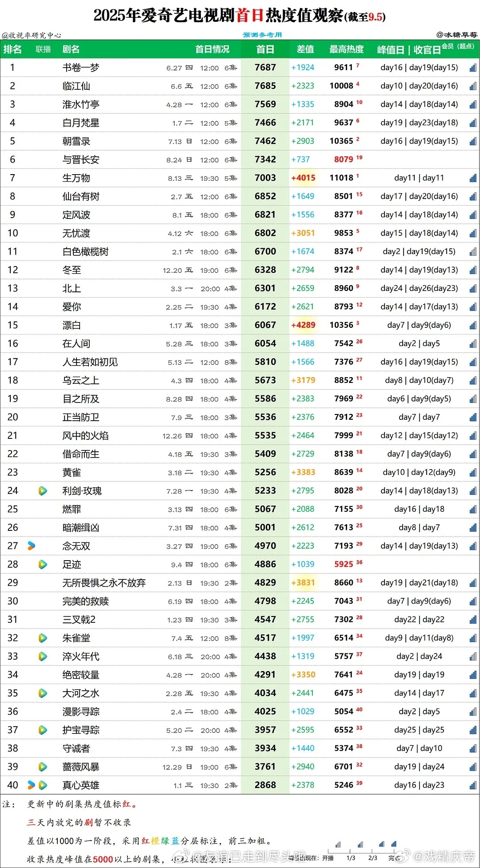Click the 排名 column header
Image resolution: width=480 pixels, height=868 pixels.
(12, 49)
